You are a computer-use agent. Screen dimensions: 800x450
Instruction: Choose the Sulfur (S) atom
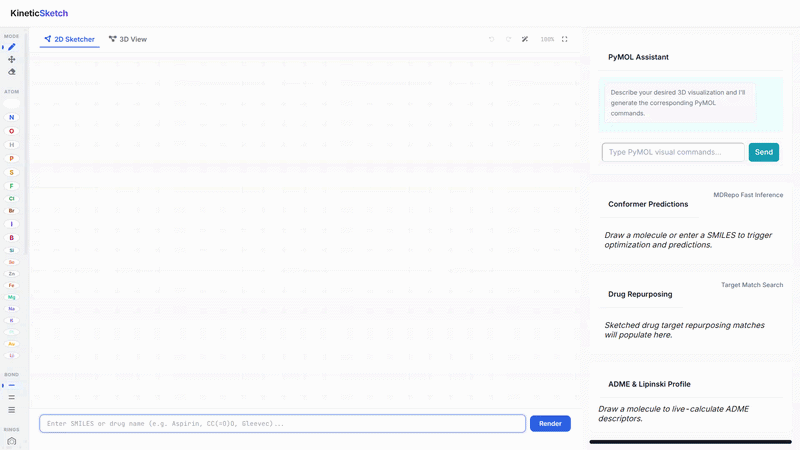tap(12, 172)
